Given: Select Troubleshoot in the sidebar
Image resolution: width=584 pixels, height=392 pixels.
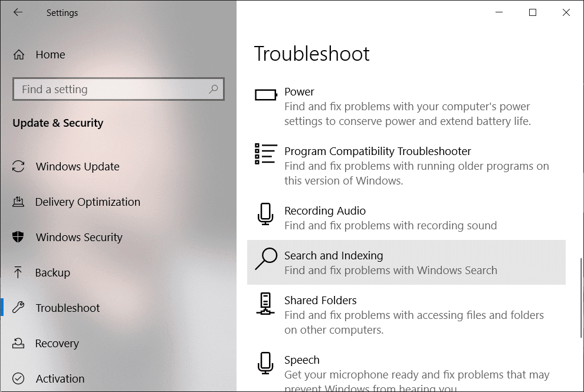Looking at the screenshot, I should (68, 308).
